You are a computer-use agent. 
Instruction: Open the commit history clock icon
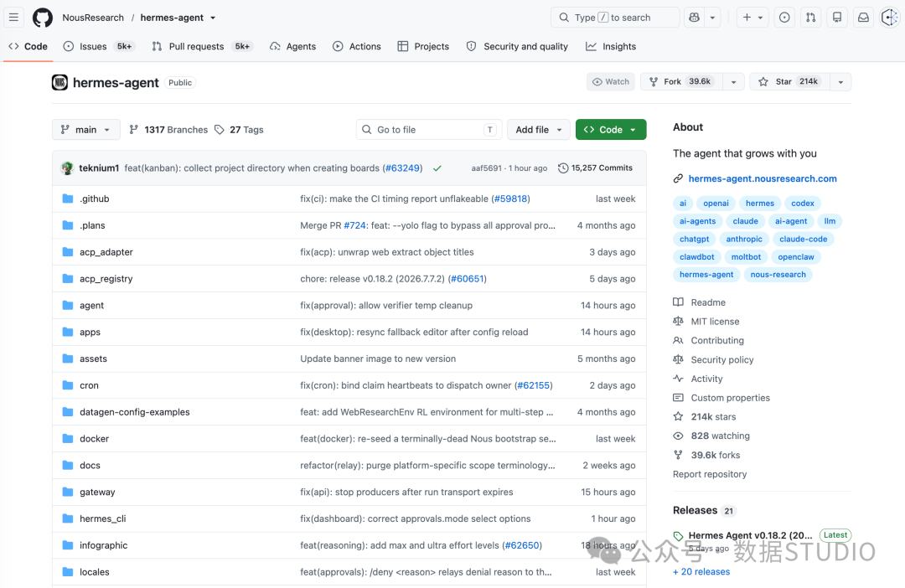[x=563, y=168]
